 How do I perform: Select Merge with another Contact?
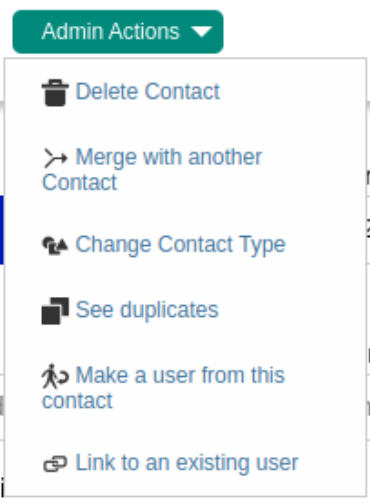pos(152,170)
